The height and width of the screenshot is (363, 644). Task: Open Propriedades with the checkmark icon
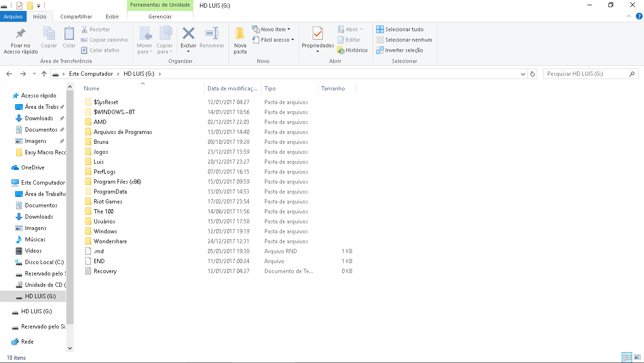pyautogui.click(x=317, y=34)
